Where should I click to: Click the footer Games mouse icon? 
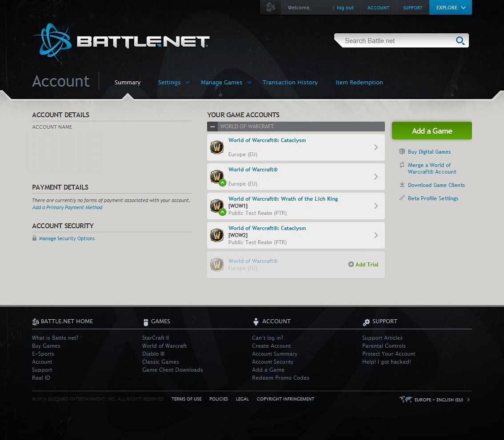[x=146, y=322]
